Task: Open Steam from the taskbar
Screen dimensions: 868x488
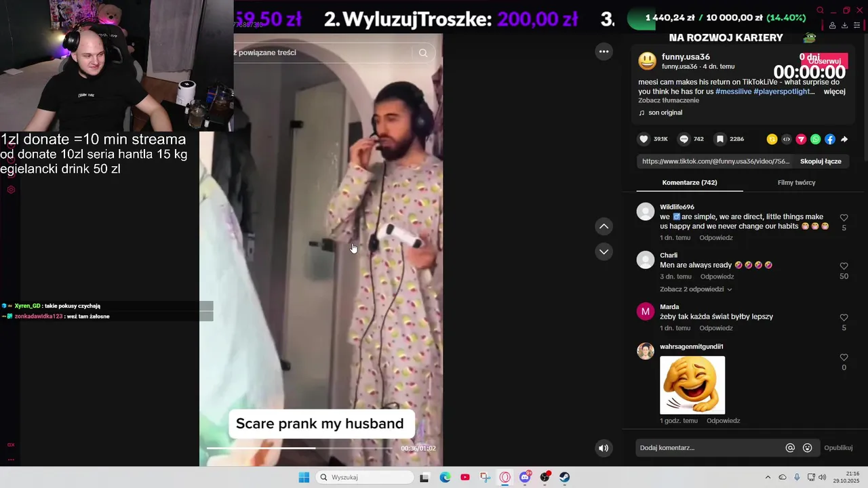Action: tap(565, 477)
